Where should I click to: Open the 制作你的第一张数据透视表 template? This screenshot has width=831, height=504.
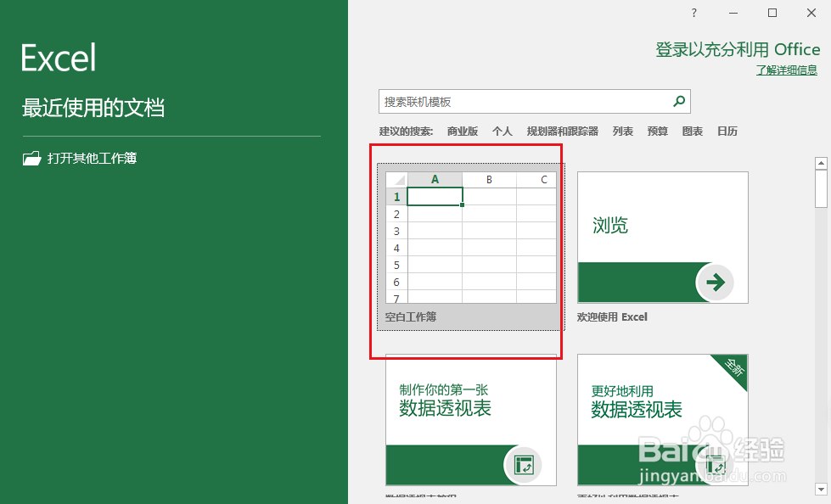point(470,420)
